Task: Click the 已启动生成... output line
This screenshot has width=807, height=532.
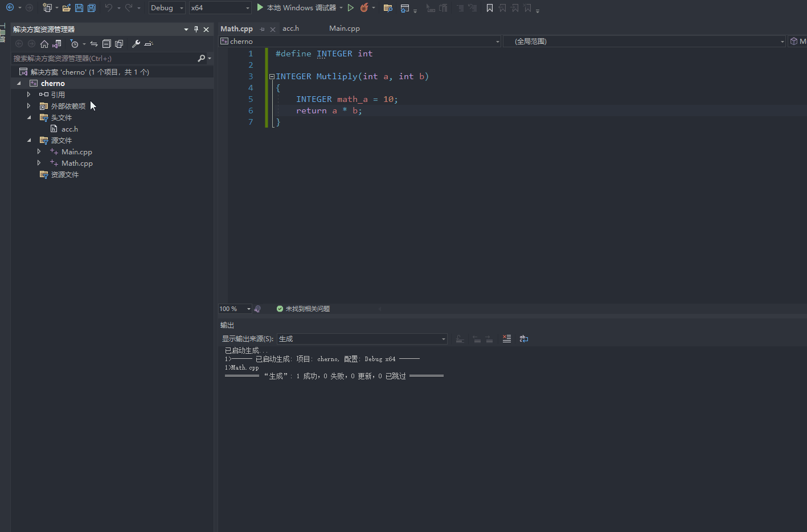Action: [246, 350]
